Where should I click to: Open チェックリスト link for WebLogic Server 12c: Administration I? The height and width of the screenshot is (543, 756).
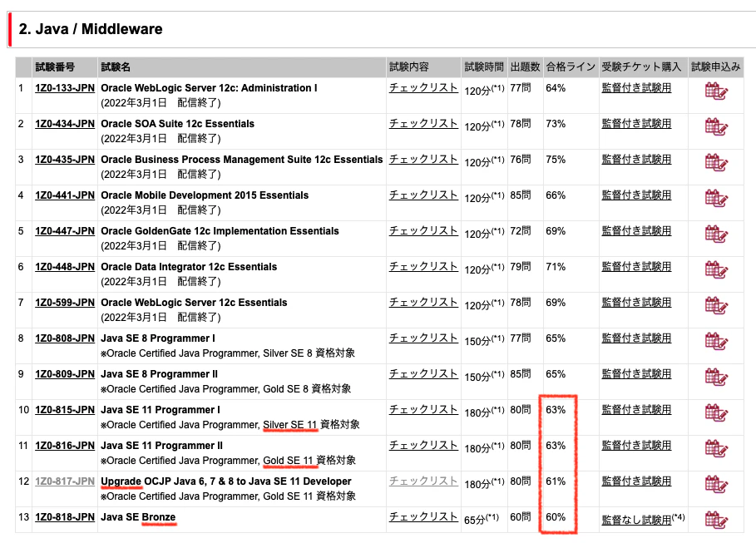coord(423,88)
